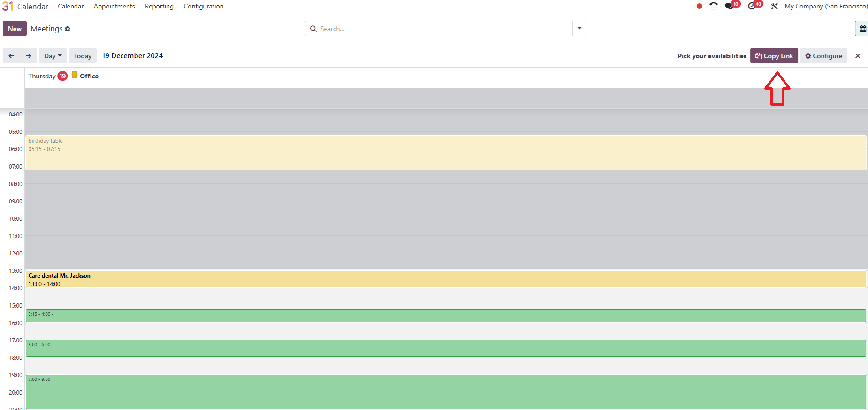The height and width of the screenshot is (410, 868).
Task: Open the Configuration menu
Action: click(203, 6)
